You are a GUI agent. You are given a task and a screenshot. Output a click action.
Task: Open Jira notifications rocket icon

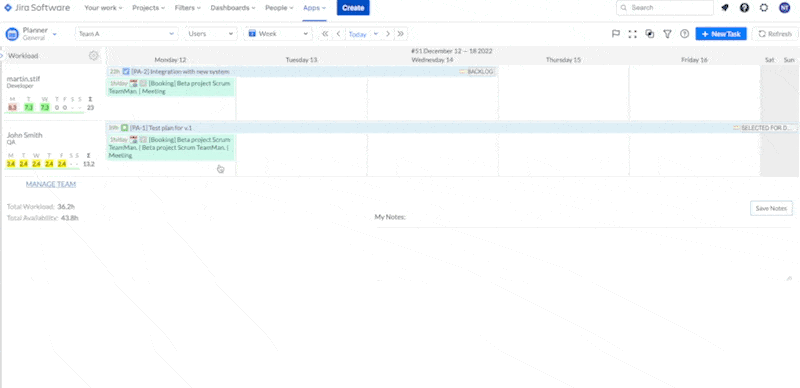click(724, 8)
